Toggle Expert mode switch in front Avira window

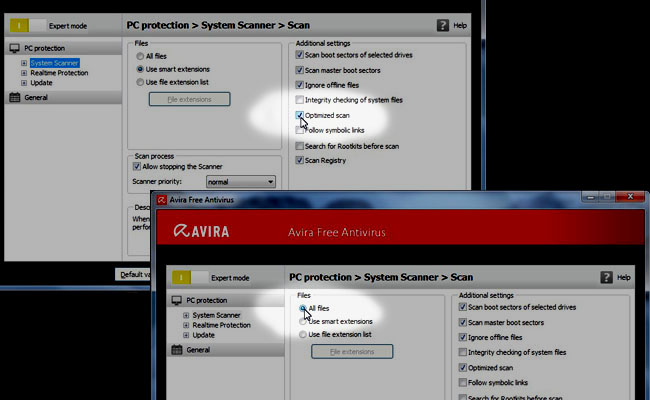(x=190, y=278)
